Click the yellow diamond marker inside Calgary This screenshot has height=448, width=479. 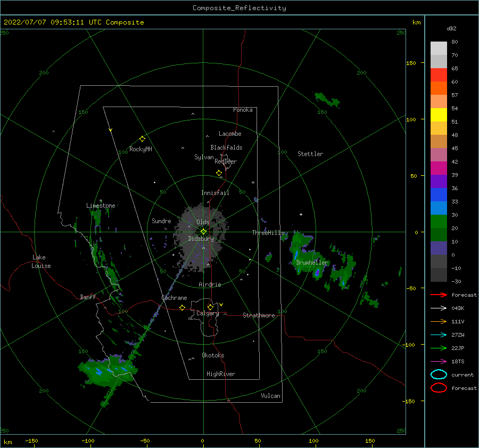point(210,307)
